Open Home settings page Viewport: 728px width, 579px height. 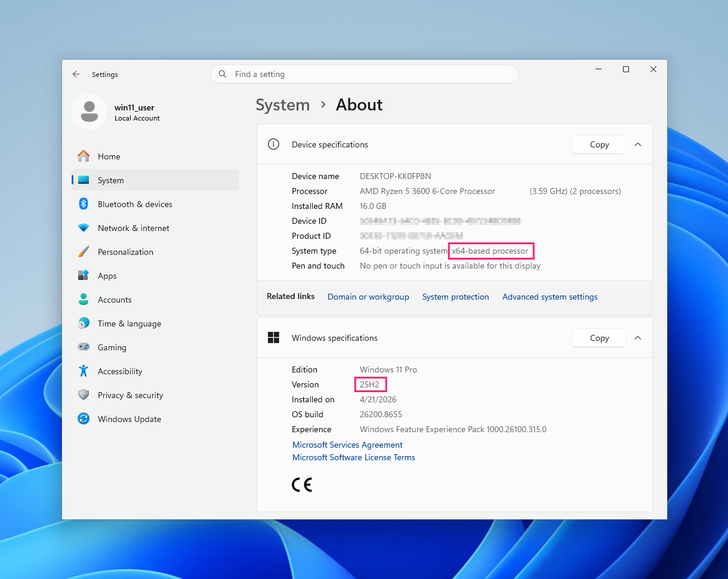point(155,156)
